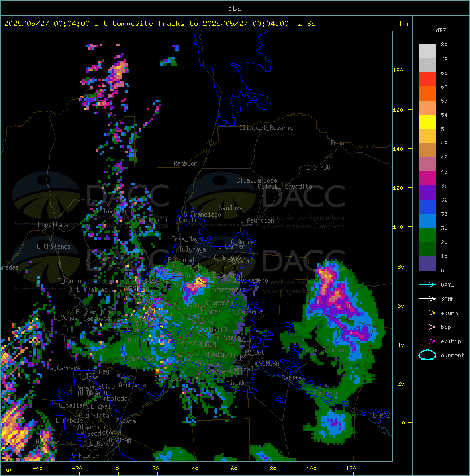The width and height of the screenshot is (470, 476).
Task: Click the L_PAZ place label
Action: click(381, 416)
